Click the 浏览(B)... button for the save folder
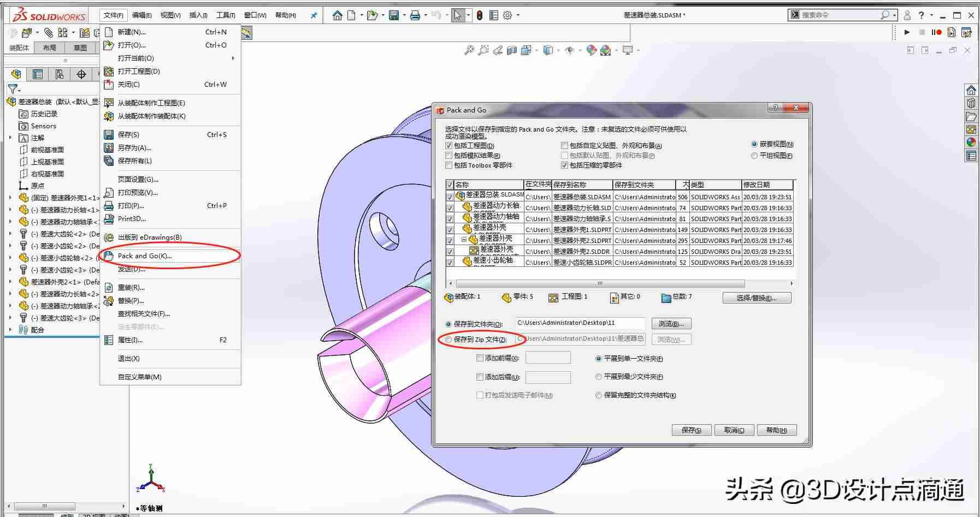Screen dimensions: 980x517 point(671,324)
